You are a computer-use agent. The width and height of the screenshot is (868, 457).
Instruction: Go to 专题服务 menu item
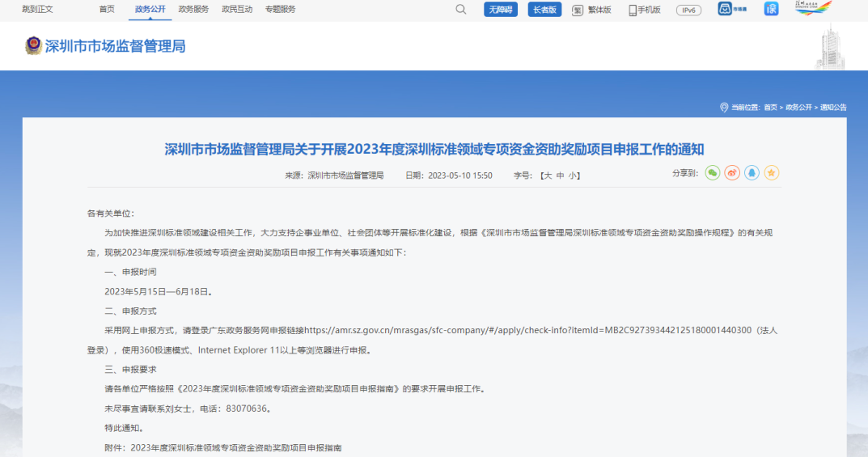tap(280, 10)
